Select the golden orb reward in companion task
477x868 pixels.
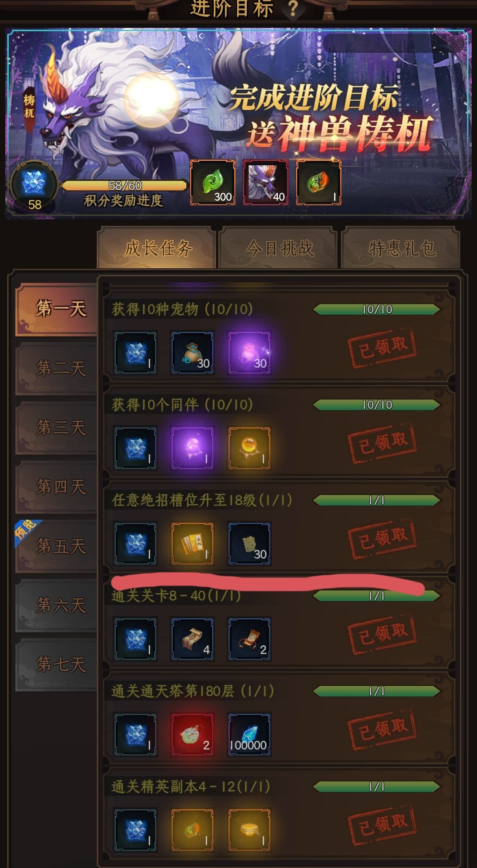(x=249, y=448)
